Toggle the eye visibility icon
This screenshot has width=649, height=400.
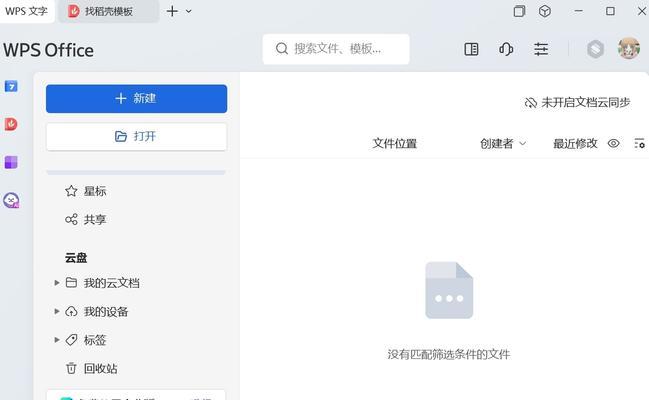[613, 144]
